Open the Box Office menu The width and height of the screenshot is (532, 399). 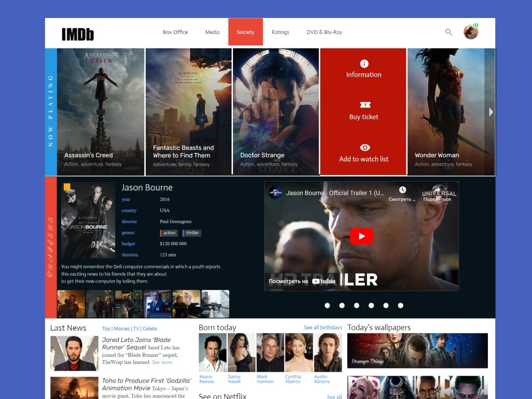coord(175,32)
